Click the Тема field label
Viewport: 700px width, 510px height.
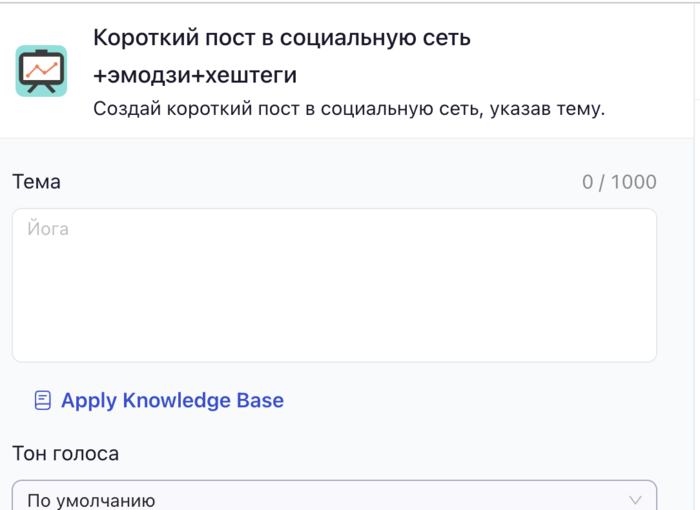point(36,182)
